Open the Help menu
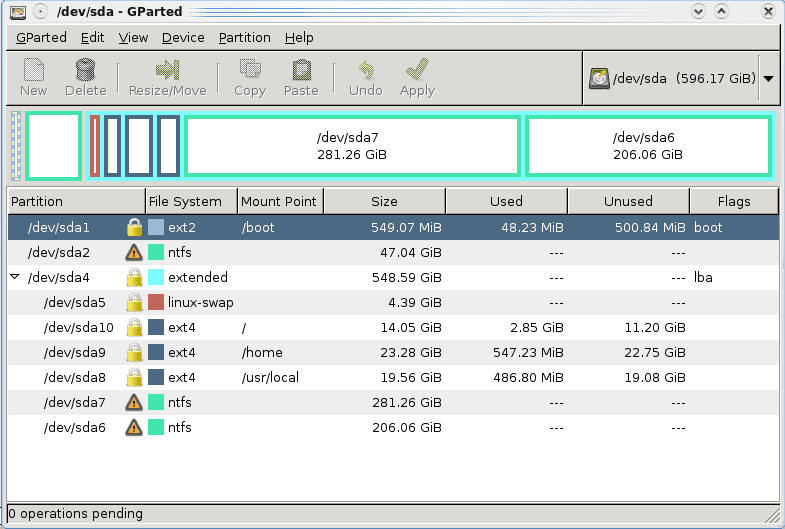Viewport: 785px width, 529px height. [299, 38]
